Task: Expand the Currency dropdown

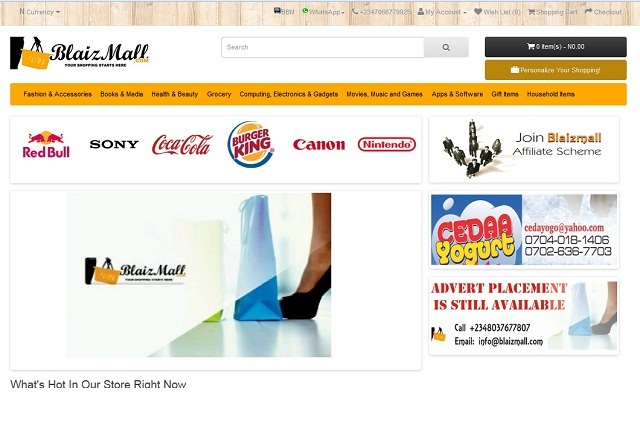Action: pos(40,12)
